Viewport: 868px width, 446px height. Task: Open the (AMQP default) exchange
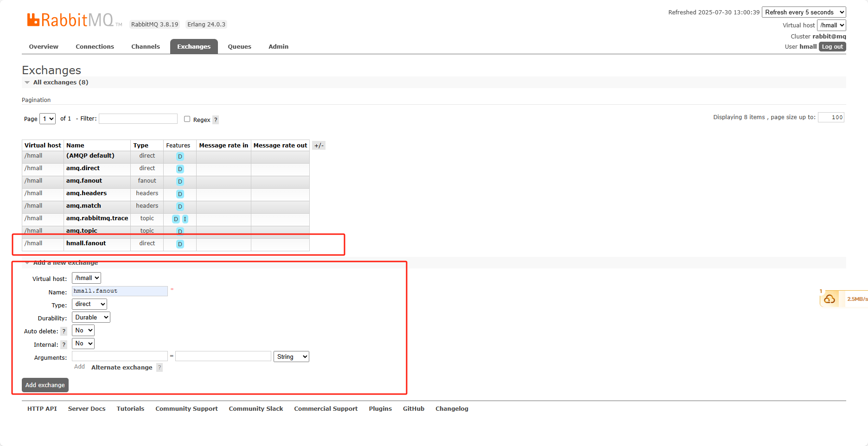pyautogui.click(x=90, y=155)
